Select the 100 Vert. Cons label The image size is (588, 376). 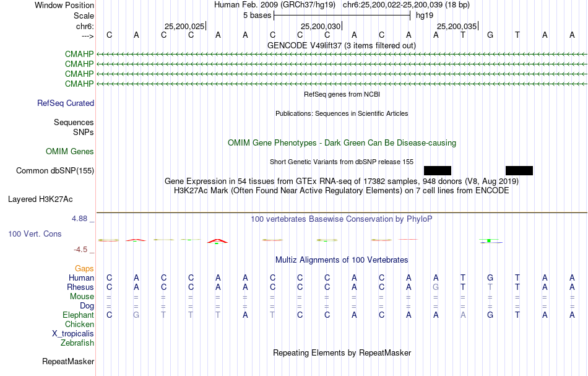pyautogui.click(x=35, y=234)
